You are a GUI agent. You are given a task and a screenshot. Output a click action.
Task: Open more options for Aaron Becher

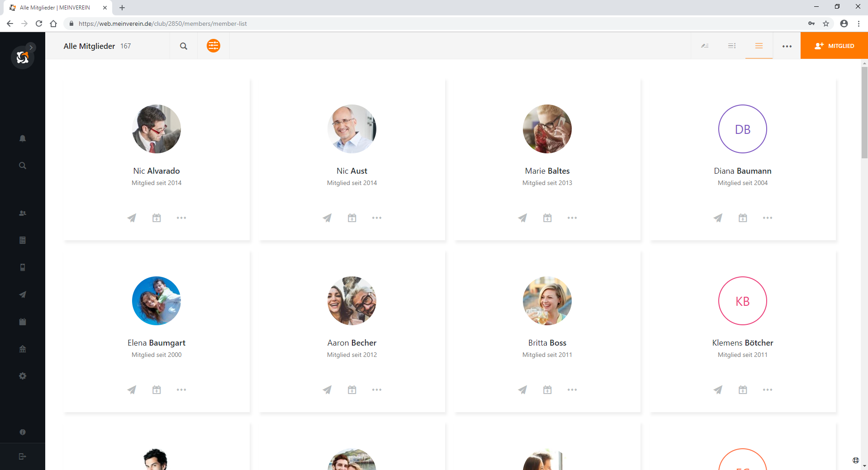point(377,390)
